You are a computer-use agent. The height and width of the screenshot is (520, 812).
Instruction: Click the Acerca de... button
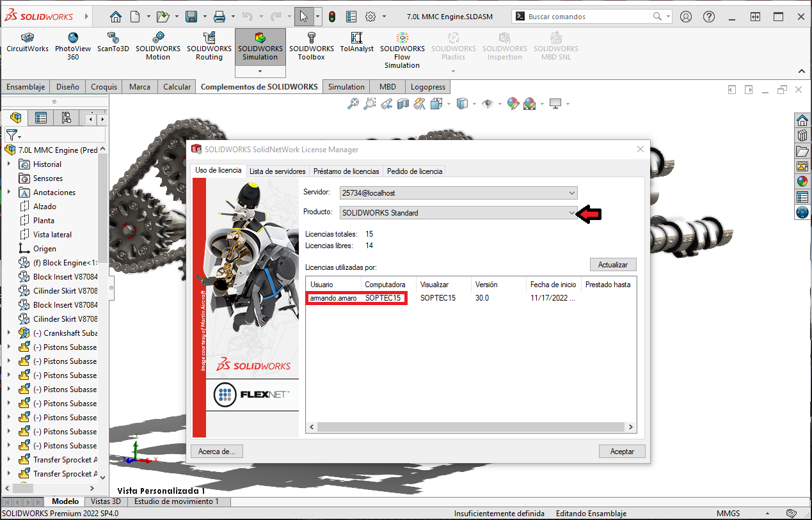tap(217, 452)
